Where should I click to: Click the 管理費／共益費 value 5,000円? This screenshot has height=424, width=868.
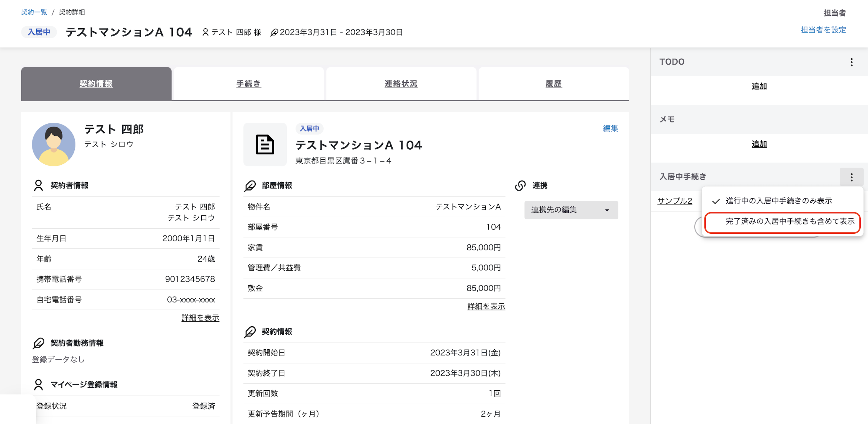coord(486,268)
